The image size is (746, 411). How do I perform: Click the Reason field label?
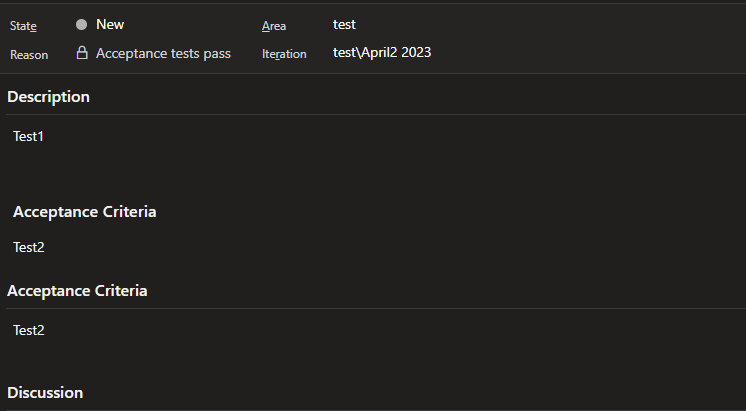tap(29, 55)
